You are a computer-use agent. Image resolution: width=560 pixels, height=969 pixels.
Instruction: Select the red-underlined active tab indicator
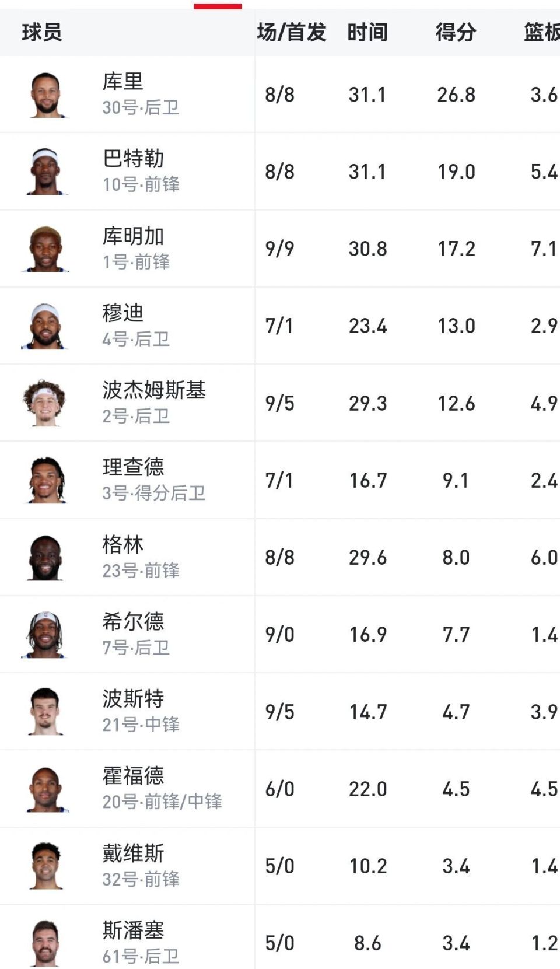218,6
